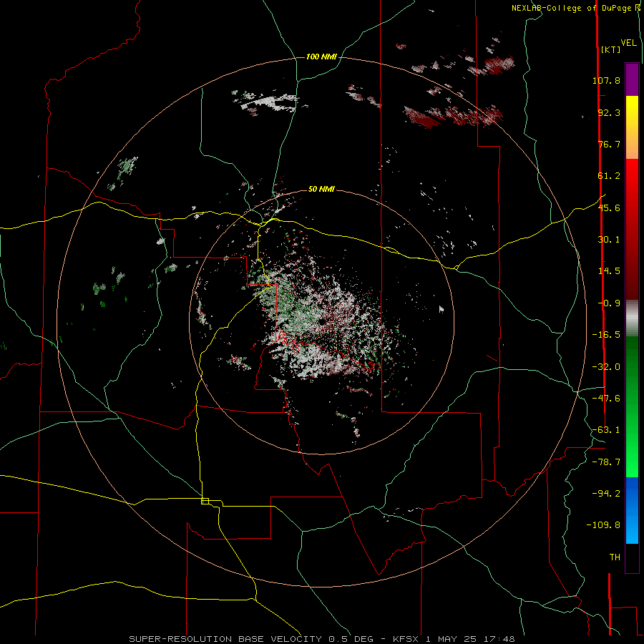Image resolution: width=644 pixels, height=644 pixels.
Task: Click the blue segment of the velocity color bar
Action: 632,510
